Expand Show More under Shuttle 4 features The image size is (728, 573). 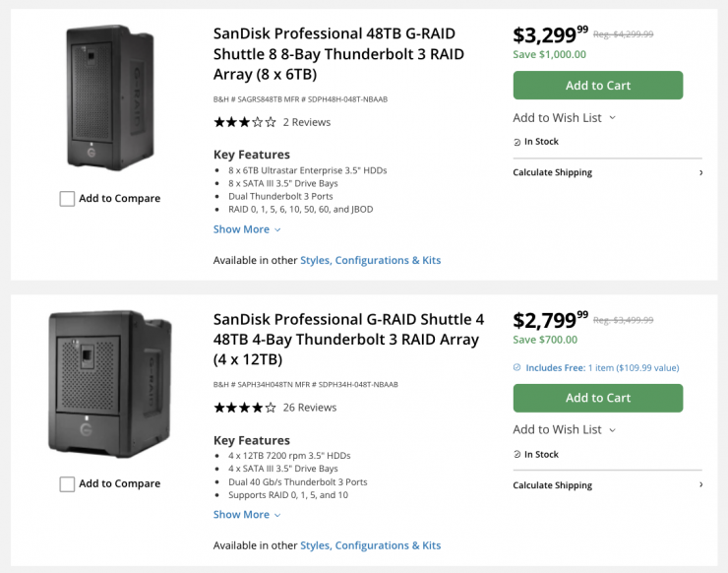point(247,514)
